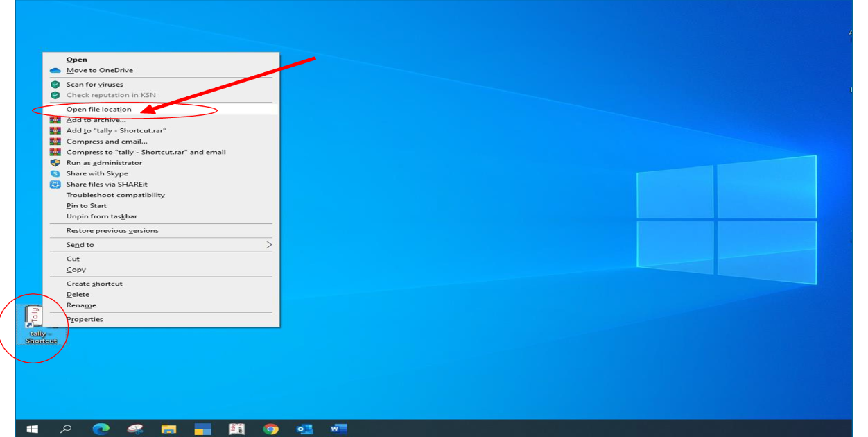
Task: Open Microsoft Word from taskbar
Action: (338, 429)
